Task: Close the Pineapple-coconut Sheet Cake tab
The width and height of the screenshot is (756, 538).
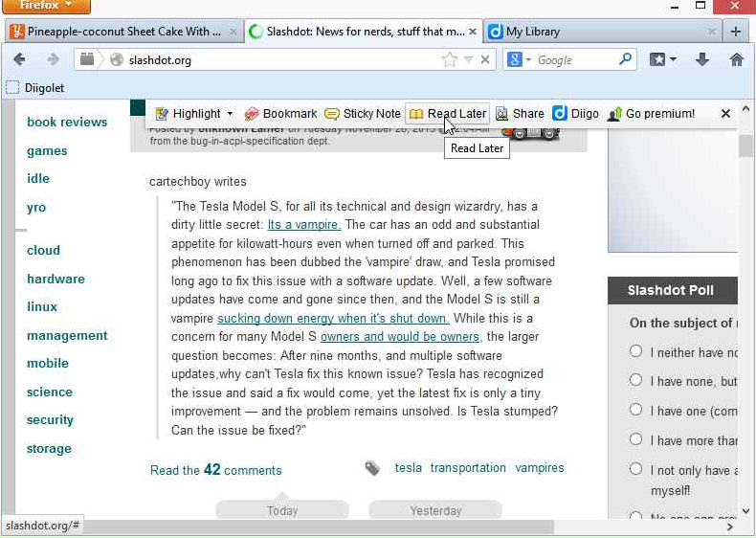Action: [233, 32]
